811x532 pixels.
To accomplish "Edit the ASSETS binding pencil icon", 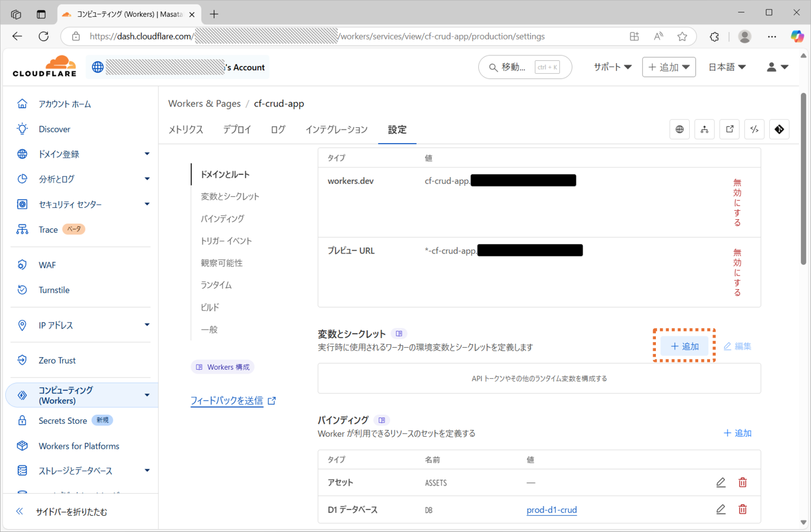I will tap(721, 482).
